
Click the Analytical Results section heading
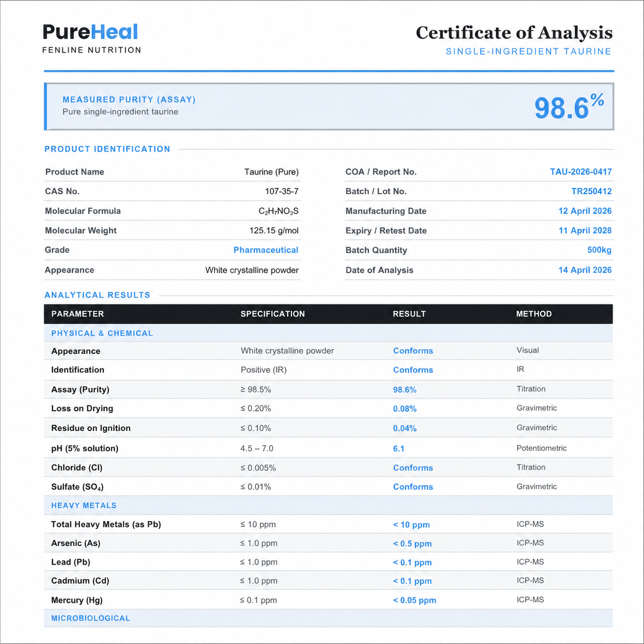(98, 295)
